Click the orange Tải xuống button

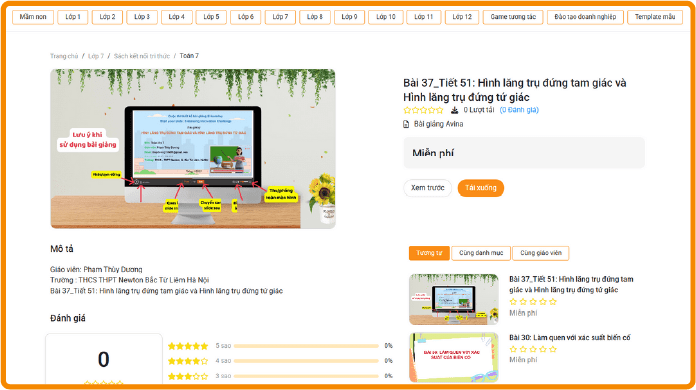(481, 188)
